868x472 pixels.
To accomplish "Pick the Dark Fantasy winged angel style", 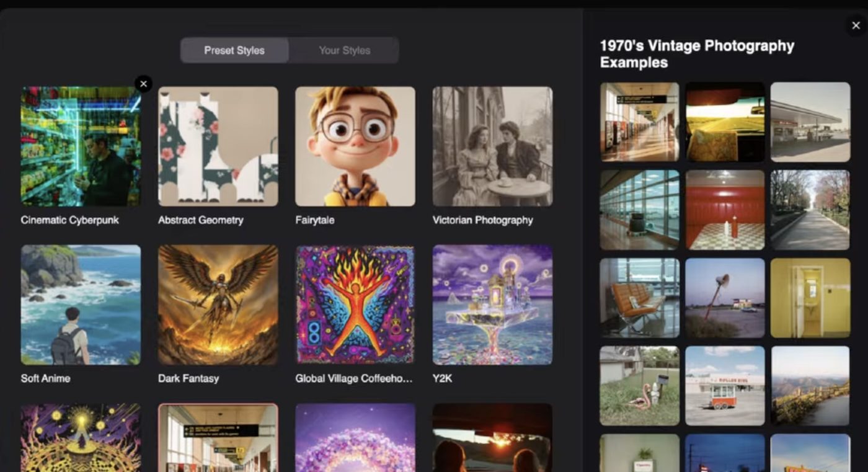I will pyautogui.click(x=218, y=305).
